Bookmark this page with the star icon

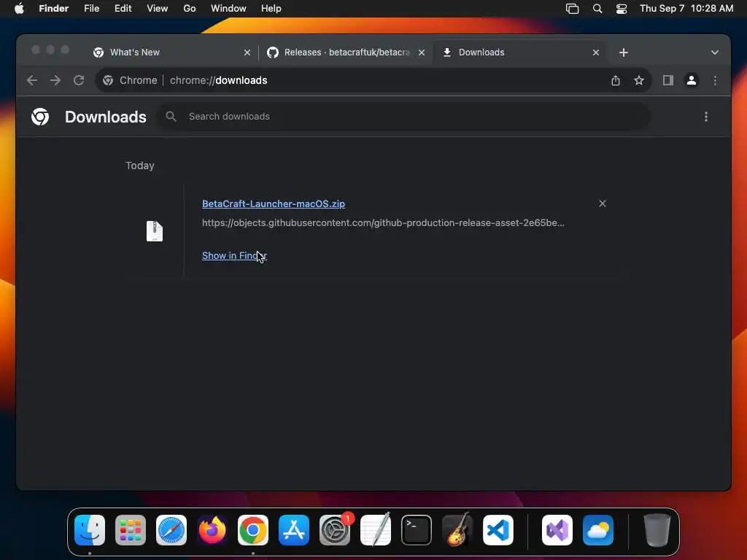639,80
